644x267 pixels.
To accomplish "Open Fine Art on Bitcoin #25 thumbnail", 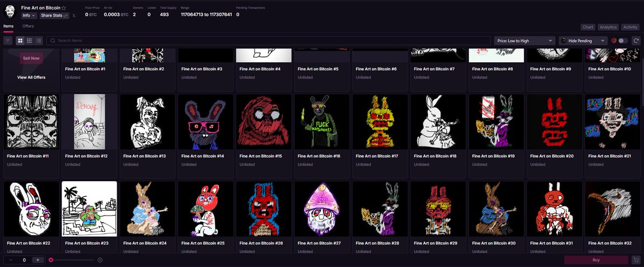I will click(206, 209).
